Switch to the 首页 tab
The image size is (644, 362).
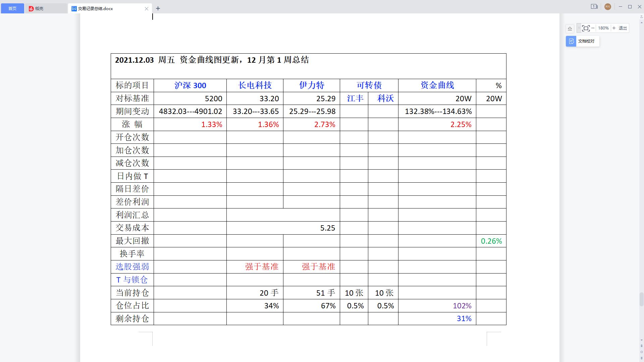(x=12, y=8)
